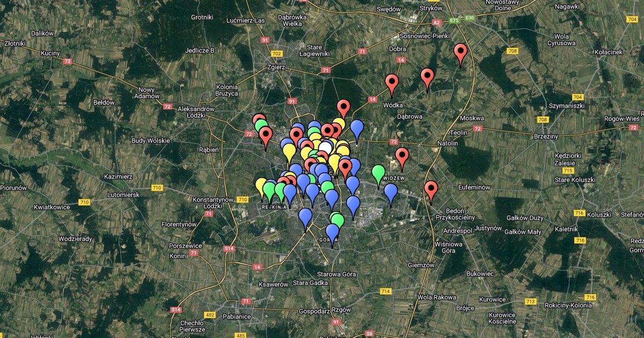
Task: Select the Natolin label
Action: coord(448,144)
